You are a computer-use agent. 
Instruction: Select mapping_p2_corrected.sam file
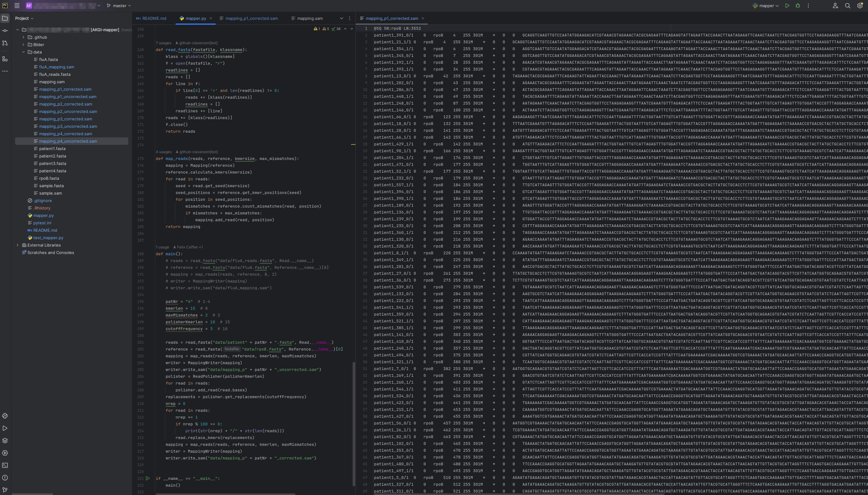tap(65, 104)
